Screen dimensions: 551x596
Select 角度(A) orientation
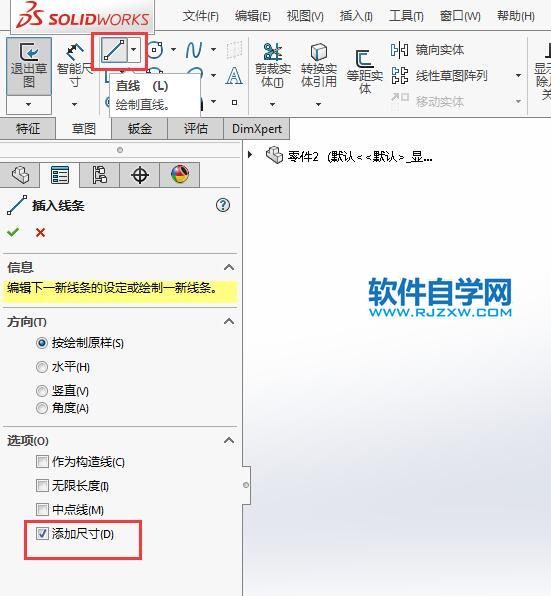click(x=42, y=408)
